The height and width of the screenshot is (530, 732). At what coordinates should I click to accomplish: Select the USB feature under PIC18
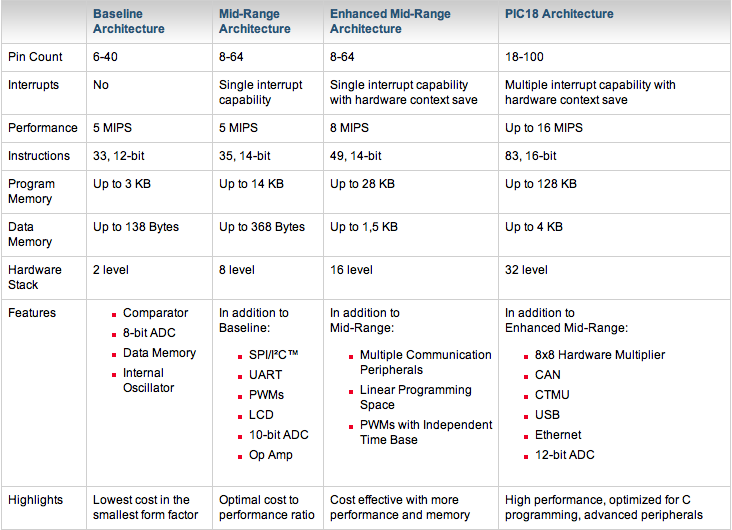[548, 415]
